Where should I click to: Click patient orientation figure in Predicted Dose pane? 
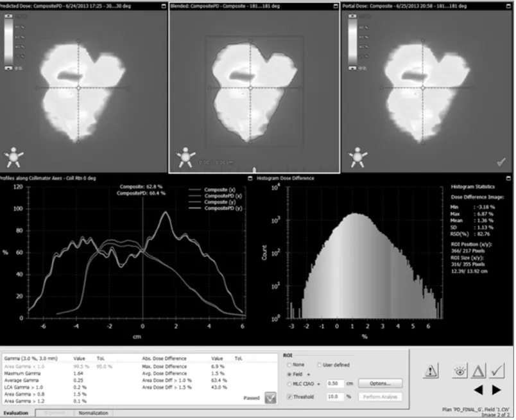13,157
